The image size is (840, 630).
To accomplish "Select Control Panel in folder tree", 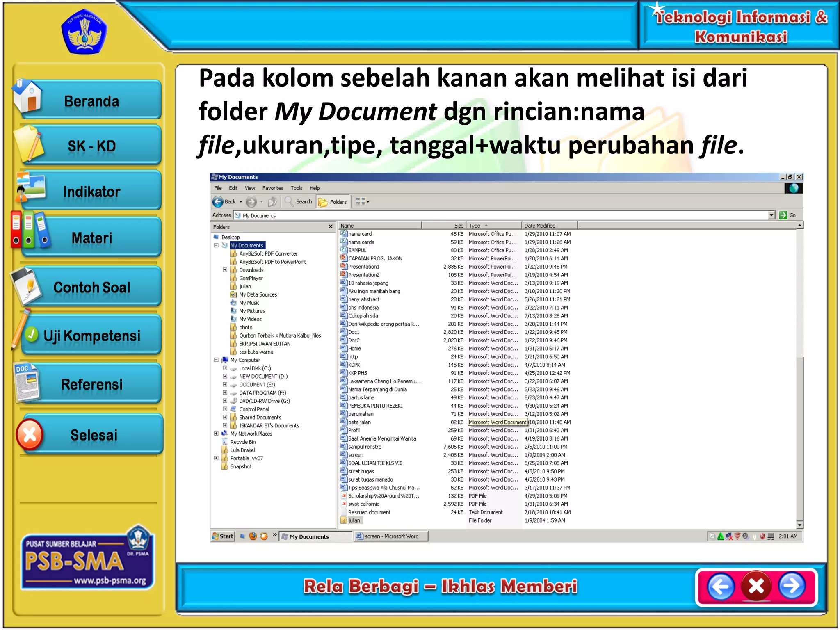I will tap(254, 409).
